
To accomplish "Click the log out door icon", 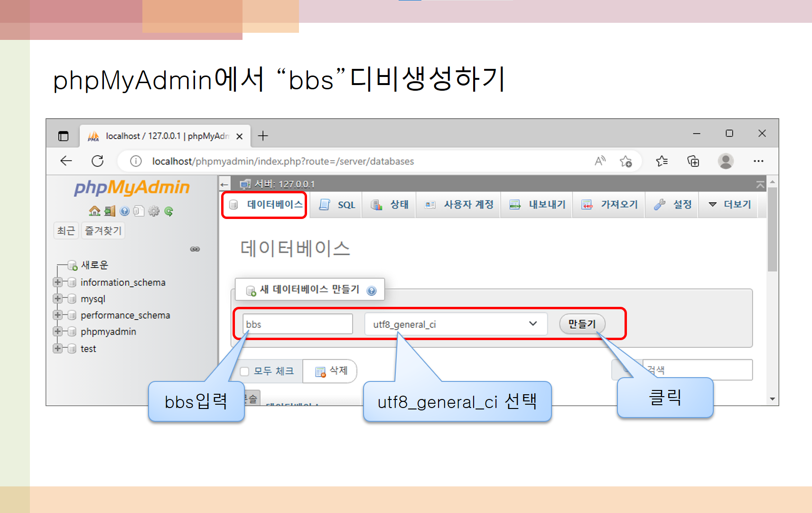I will pos(110,211).
